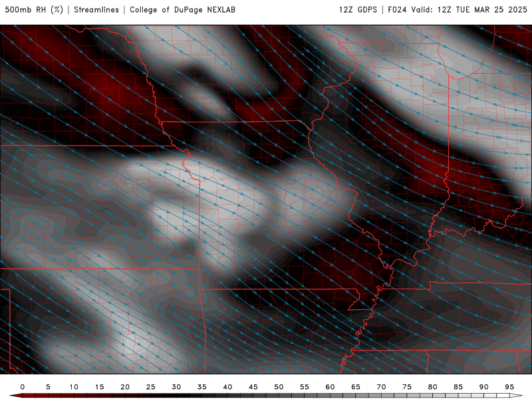Click the color scale label "15"
The width and height of the screenshot is (532, 399).
99,387
